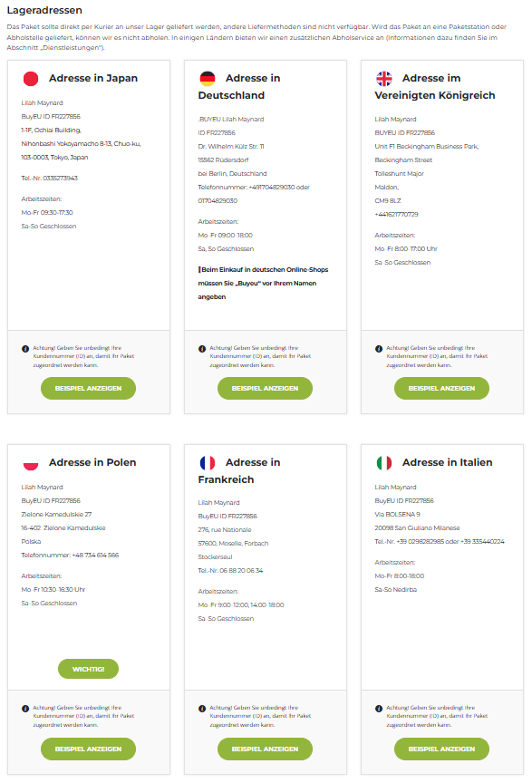Click the United Kingdom flag icon
The height and width of the screenshot is (783, 532).
pos(384,79)
